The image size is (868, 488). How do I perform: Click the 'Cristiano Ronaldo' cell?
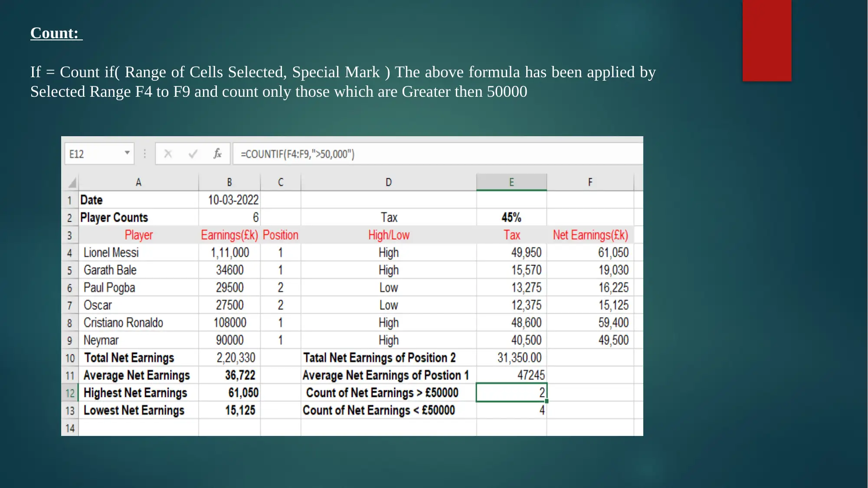(138, 323)
